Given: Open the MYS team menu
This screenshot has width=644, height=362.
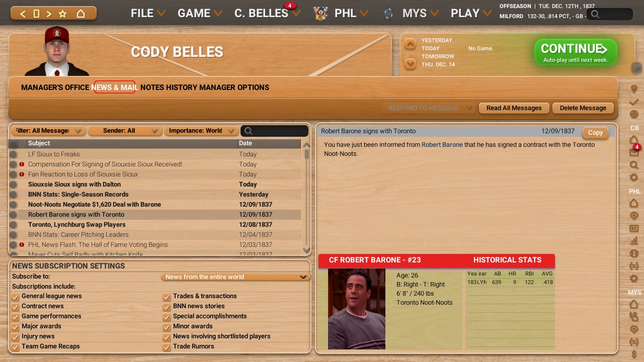Looking at the screenshot, I should coord(420,13).
